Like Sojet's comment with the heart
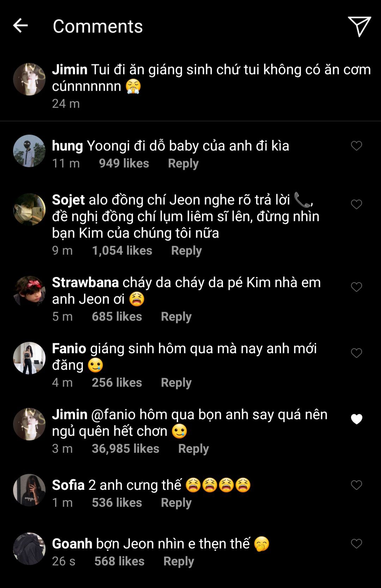 click(x=356, y=204)
